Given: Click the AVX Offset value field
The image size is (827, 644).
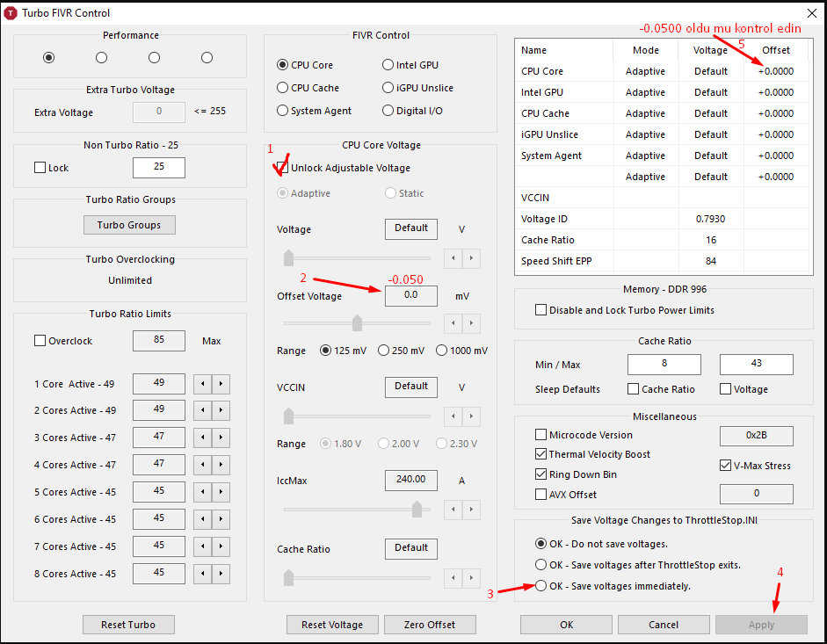Looking at the screenshot, I should (757, 495).
